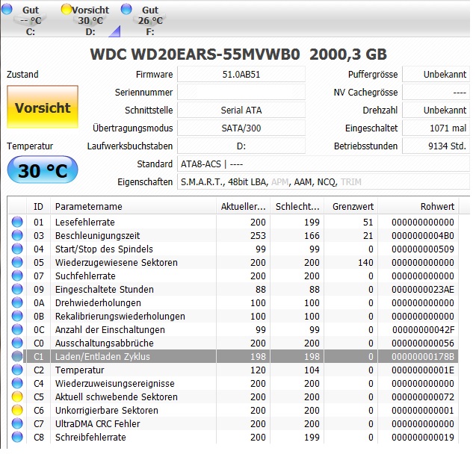The image size is (476, 454).
Task: Click the yellow Vorsicht health status button
Action: (43, 107)
